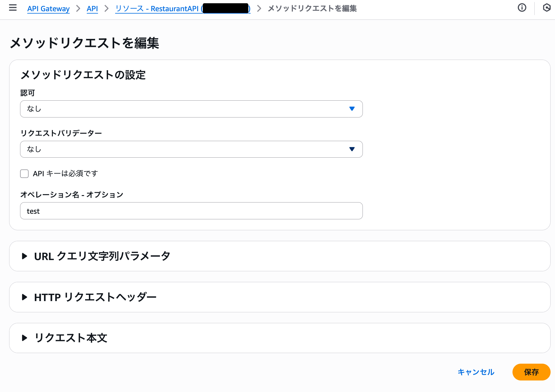Expand HTTP リクエストヘッダー section
The image size is (555, 392).
point(95,297)
